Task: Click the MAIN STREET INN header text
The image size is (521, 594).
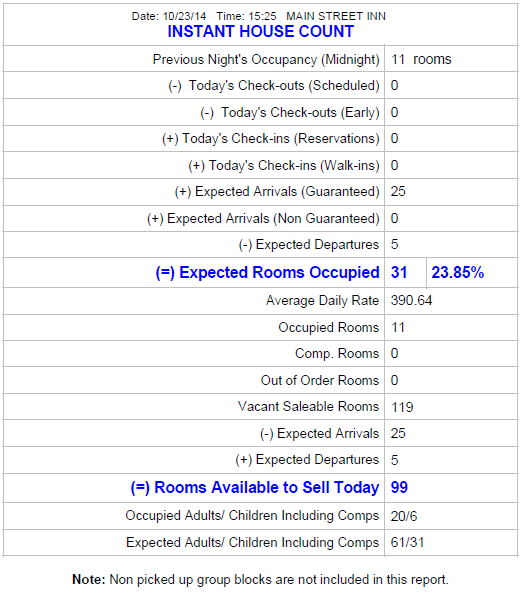Action: pos(336,16)
